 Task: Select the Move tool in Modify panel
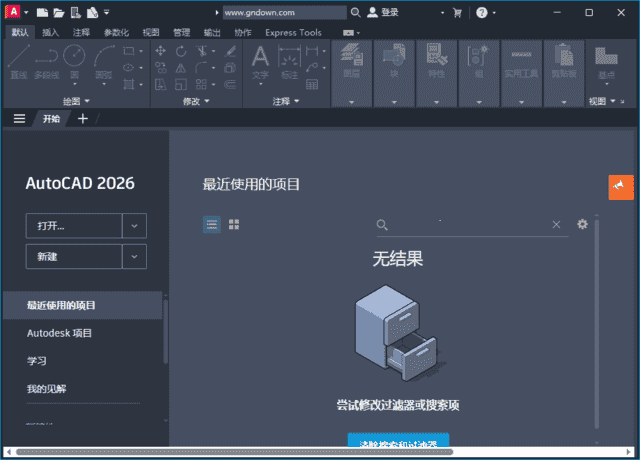pos(160,51)
